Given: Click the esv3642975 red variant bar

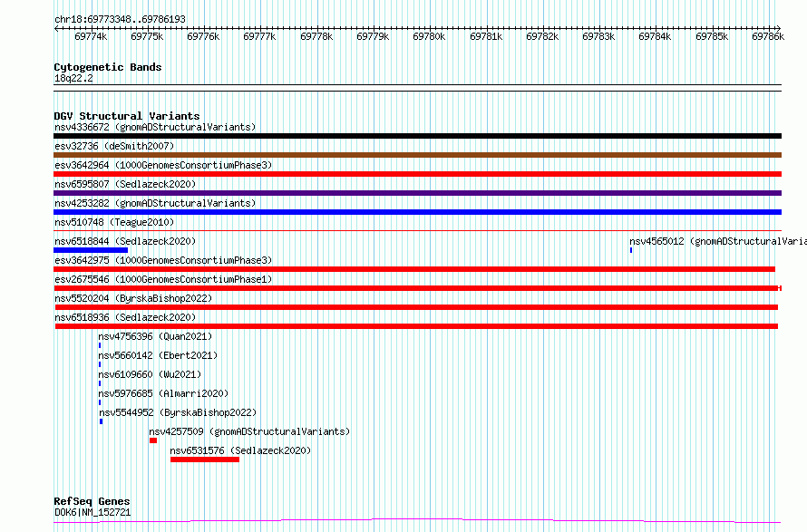Looking at the screenshot, I should [414, 269].
